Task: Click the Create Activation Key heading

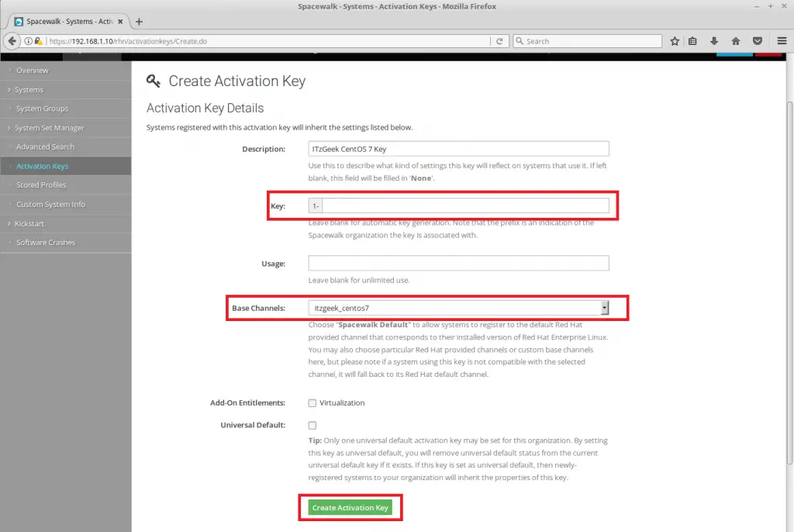Action: point(237,81)
